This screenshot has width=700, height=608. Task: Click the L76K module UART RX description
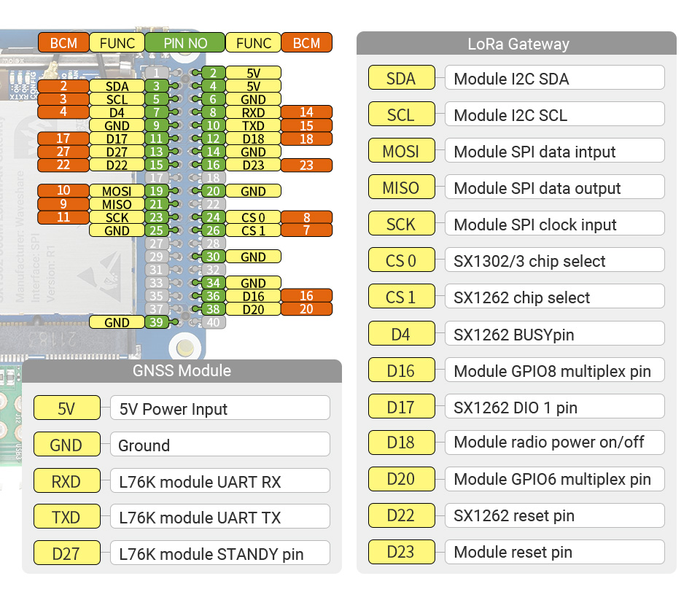coord(219,481)
